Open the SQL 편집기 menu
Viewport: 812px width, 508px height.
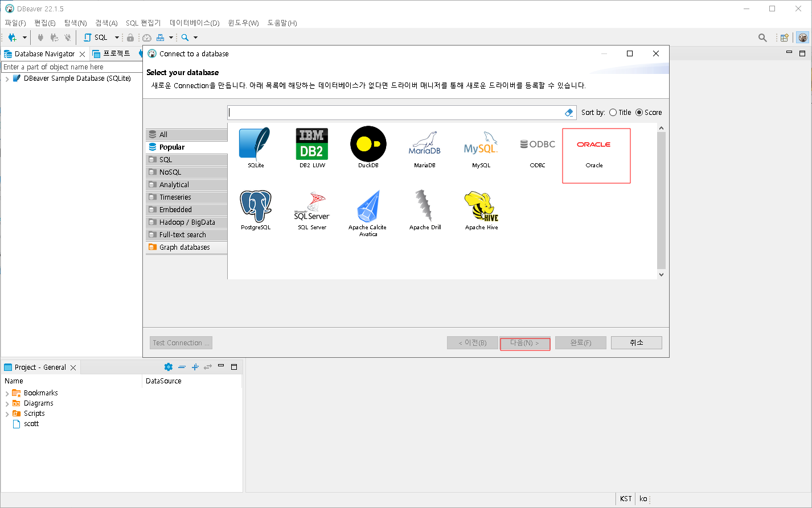coord(143,23)
